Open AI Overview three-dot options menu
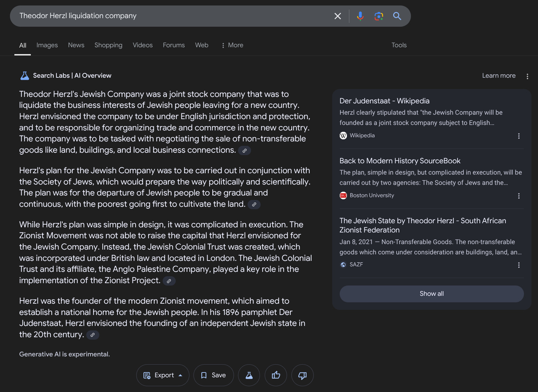The image size is (538, 392). [527, 76]
